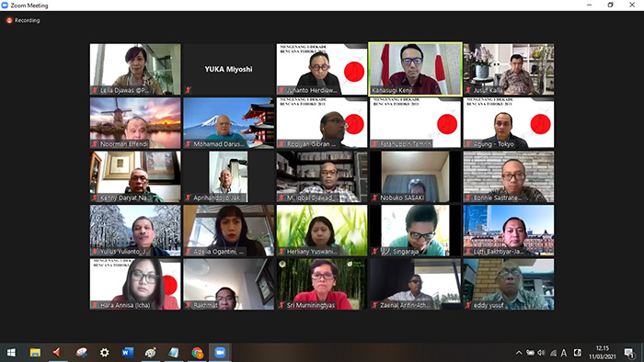This screenshot has height=362, width=644.
Task: Open Windows Start menu
Action: point(11,352)
